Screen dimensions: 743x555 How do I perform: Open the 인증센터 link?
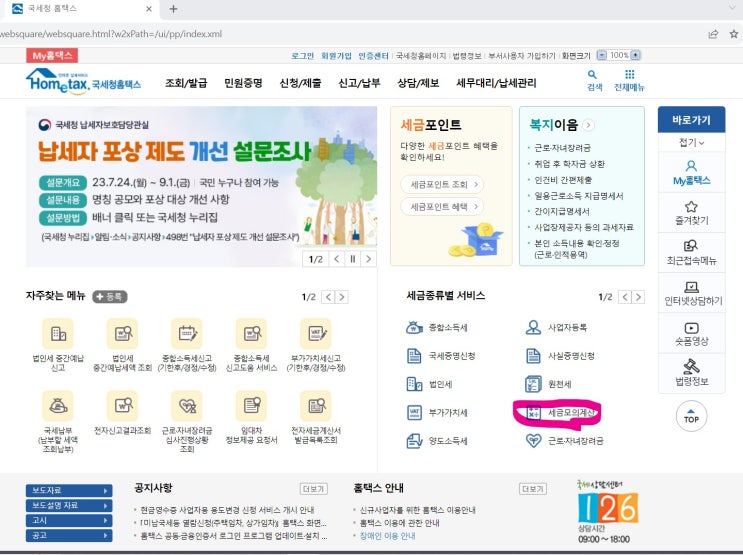[373, 56]
